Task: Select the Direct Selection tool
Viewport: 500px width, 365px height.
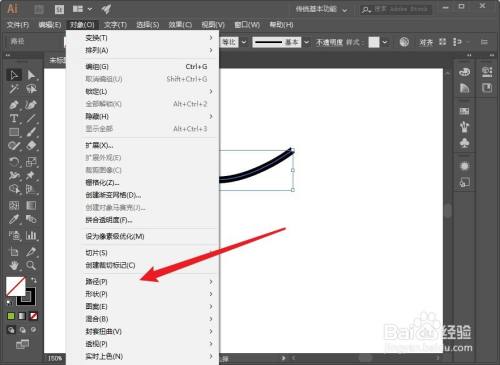Action: pyautogui.click(x=31, y=75)
